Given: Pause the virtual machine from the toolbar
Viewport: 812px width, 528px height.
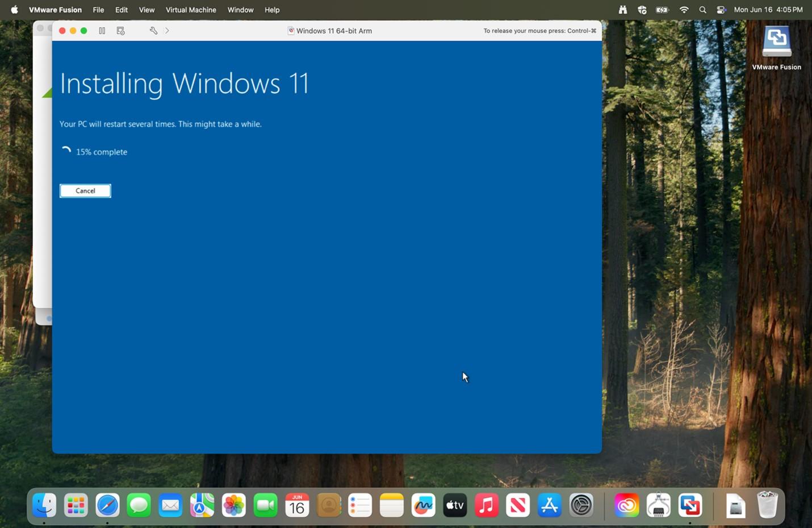Looking at the screenshot, I should pyautogui.click(x=102, y=31).
